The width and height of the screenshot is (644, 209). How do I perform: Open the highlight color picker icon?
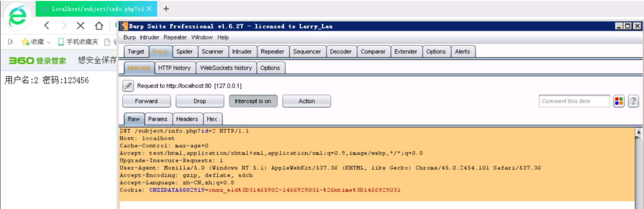619,101
